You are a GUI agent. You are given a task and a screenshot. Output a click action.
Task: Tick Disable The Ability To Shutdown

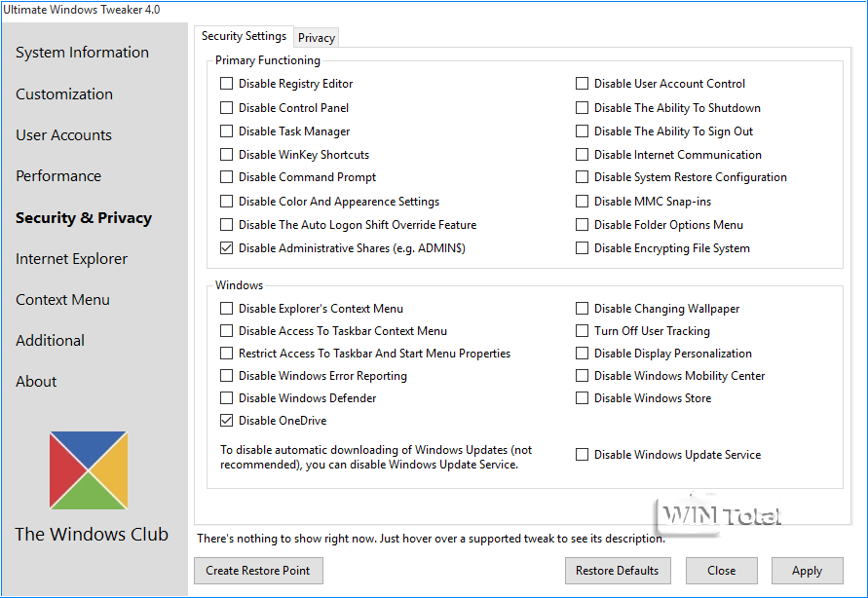tap(582, 108)
